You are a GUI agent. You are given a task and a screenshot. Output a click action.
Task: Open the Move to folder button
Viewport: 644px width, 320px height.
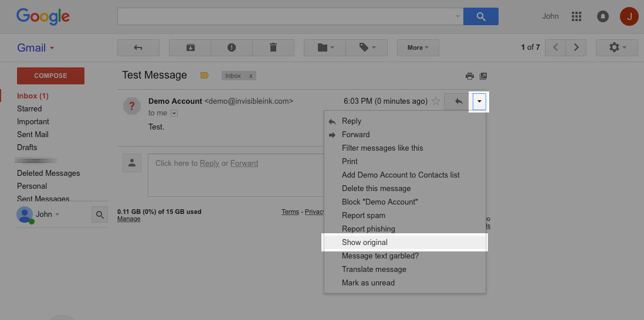(325, 47)
